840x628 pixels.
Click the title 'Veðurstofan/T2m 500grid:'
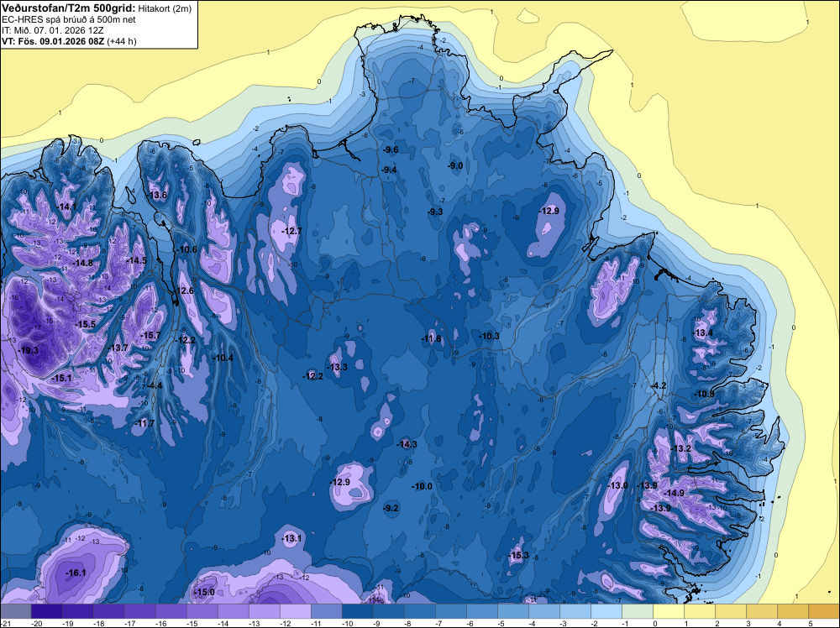[69, 8]
